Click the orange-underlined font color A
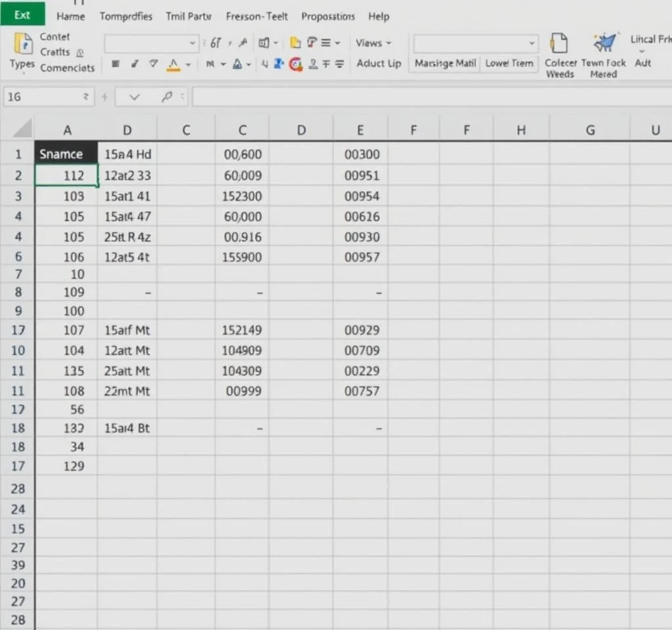Image resolution: width=672 pixels, height=630 pixels. click(173, 64)
